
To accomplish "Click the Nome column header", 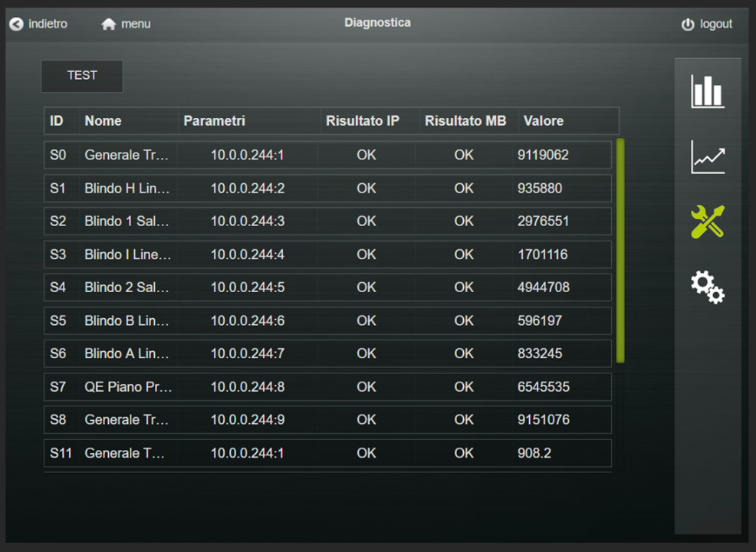I will (x=103, y=121).
